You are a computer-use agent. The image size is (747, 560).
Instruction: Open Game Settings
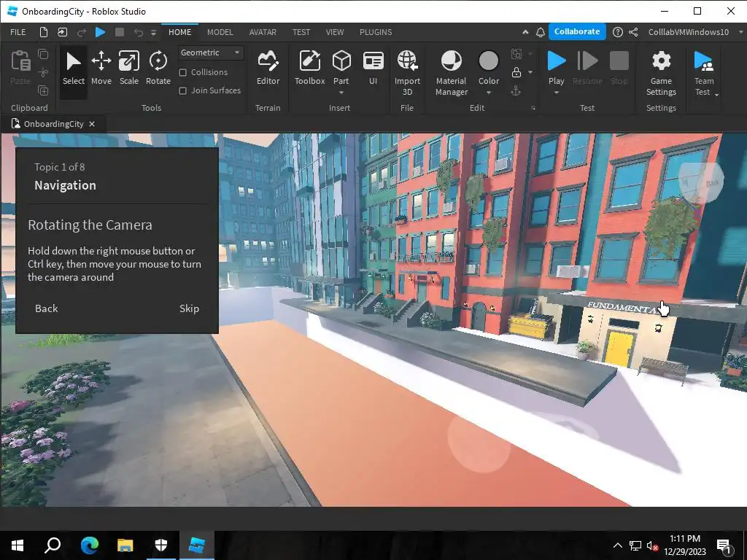coord(661,73)
